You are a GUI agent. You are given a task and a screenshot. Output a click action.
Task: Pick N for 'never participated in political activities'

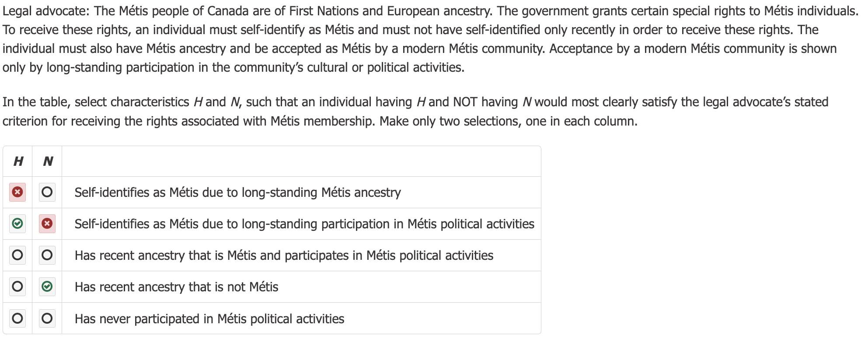coord(47,318)
